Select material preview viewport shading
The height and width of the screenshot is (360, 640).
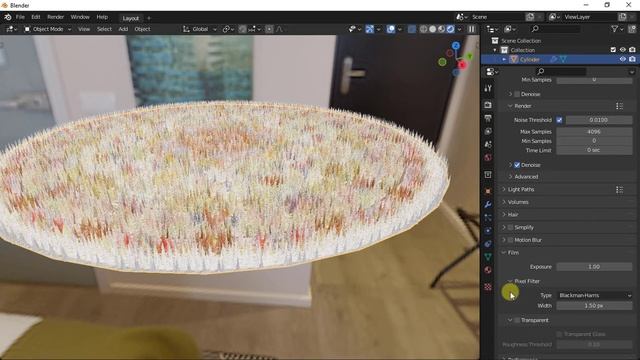[441, 29]
